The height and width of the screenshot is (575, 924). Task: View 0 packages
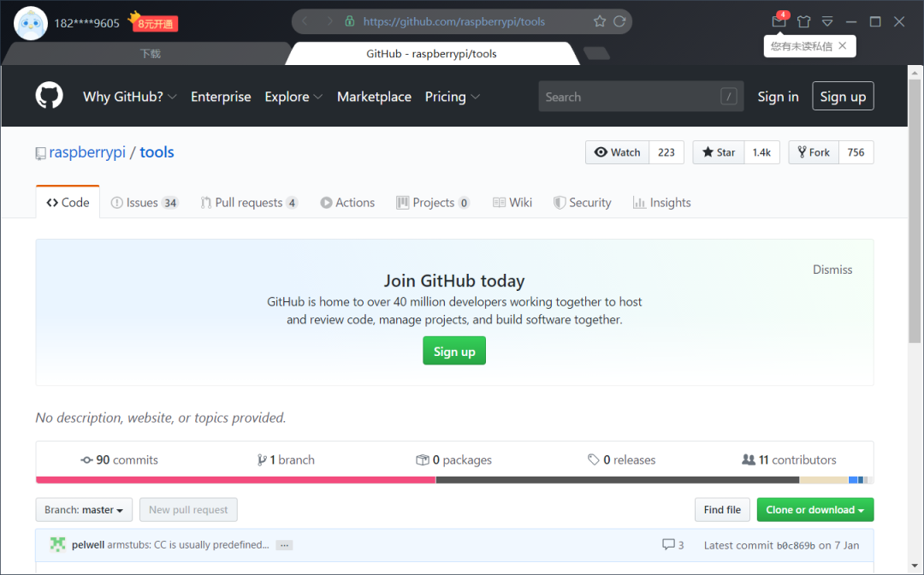[453, 459]
